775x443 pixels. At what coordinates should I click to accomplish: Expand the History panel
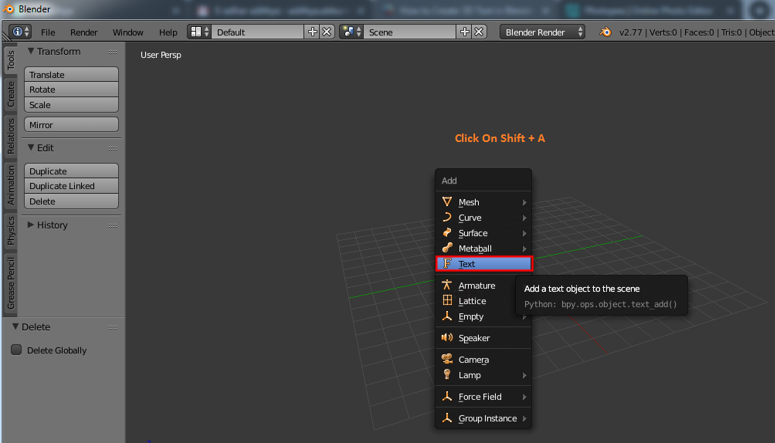31,224
